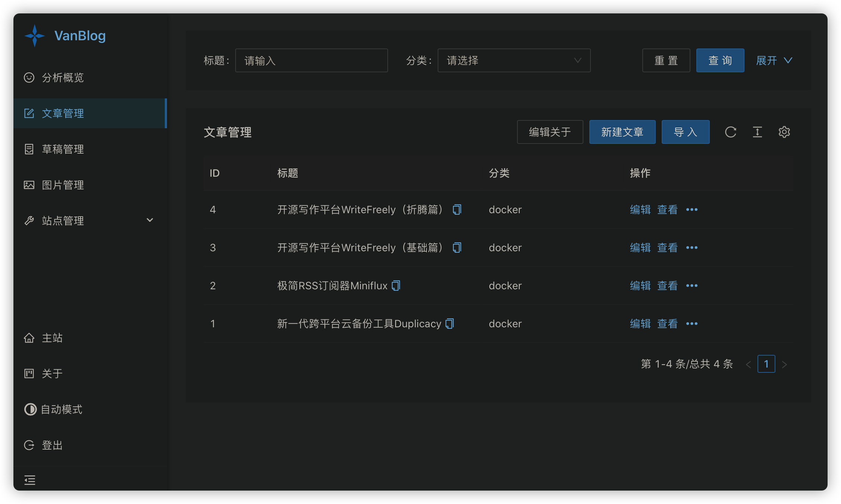841x504 pixels.
Task: Click the VanBlog logo star icon
Action: coord(35,36)
